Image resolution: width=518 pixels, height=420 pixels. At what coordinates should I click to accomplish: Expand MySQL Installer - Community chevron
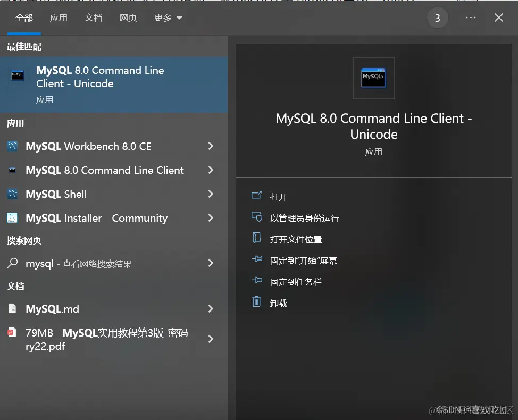tap(211, 217)
